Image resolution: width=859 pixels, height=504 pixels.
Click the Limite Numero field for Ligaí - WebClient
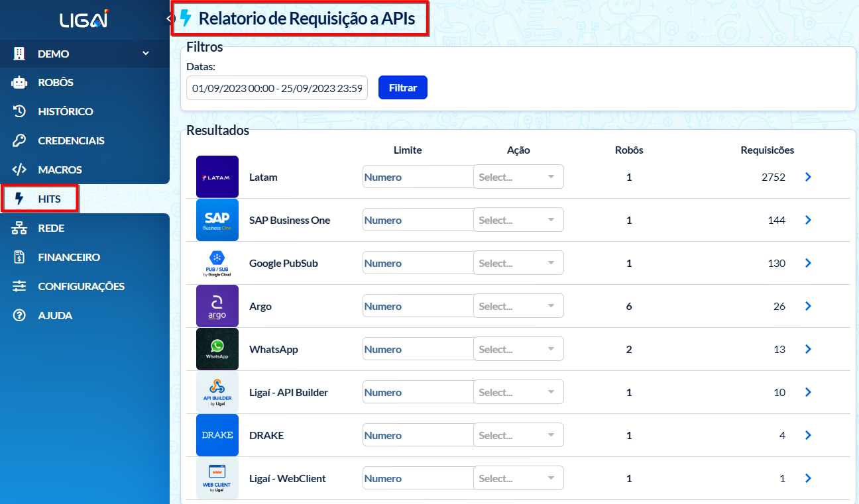point(419,478)
